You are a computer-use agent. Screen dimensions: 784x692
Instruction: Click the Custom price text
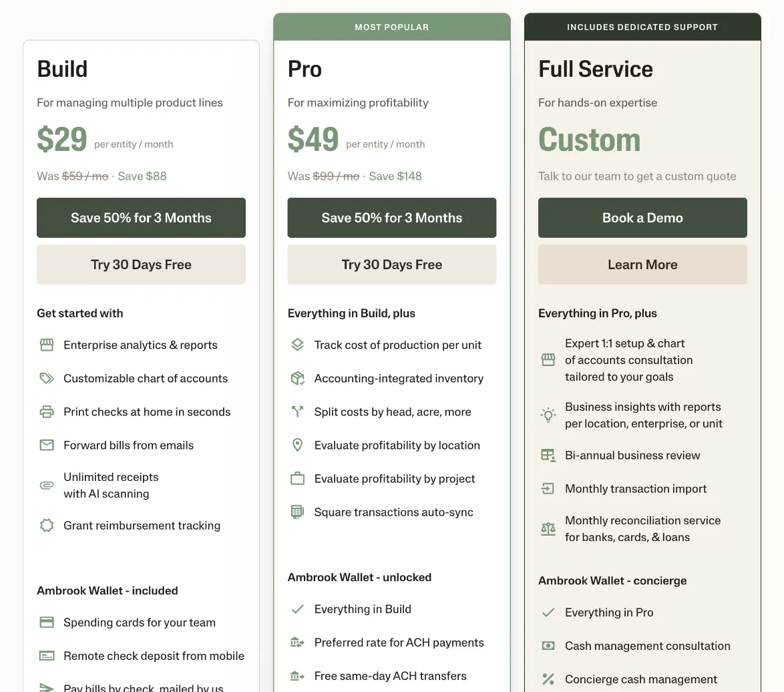(x=590, y=140)
